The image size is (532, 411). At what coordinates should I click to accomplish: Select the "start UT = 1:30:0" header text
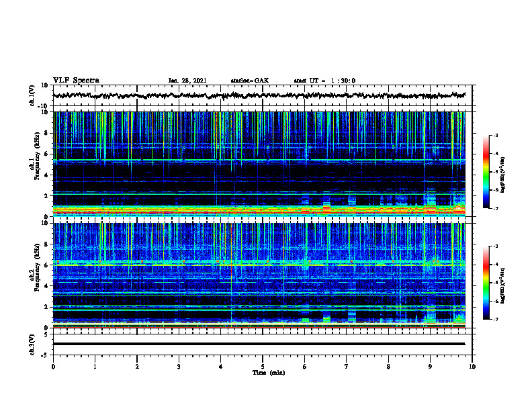pyautogui.click(x=324, y=81)
